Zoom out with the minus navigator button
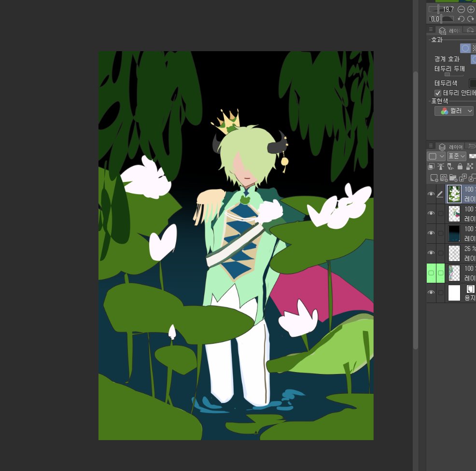Screen dimensions: 476x471 (x=461, y=9)
